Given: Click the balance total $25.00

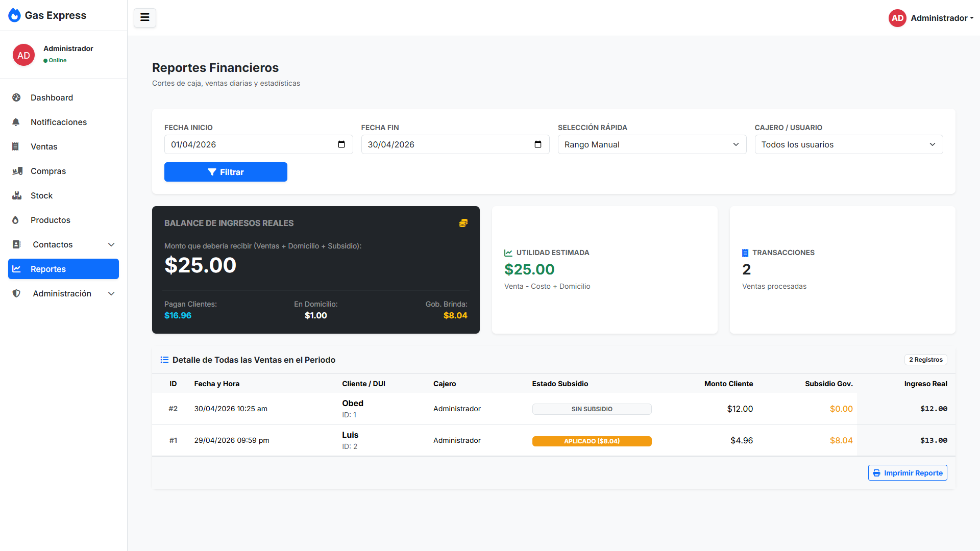Looking at the screenshot, I should [x=200, y=265].
